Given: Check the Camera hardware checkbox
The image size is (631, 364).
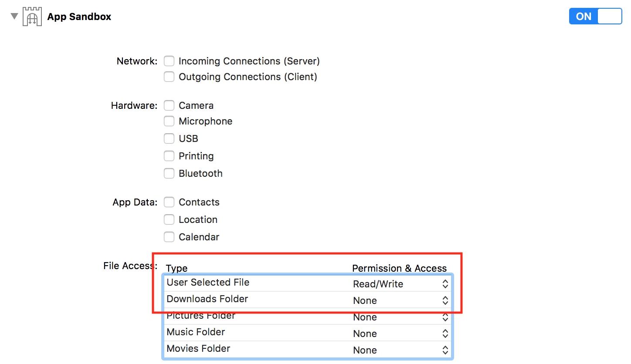Looking at the screenshot, I should (x=169, y=106).
